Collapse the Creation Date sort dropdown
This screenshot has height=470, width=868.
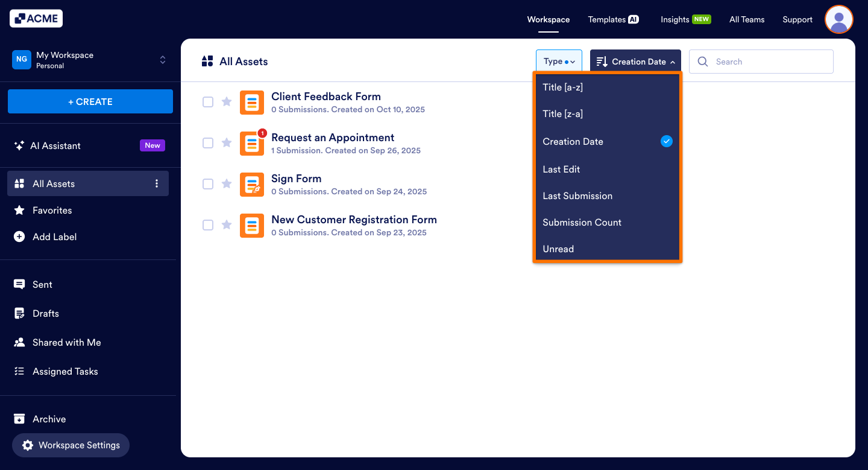pyautogui.click(x=635, y=61)
